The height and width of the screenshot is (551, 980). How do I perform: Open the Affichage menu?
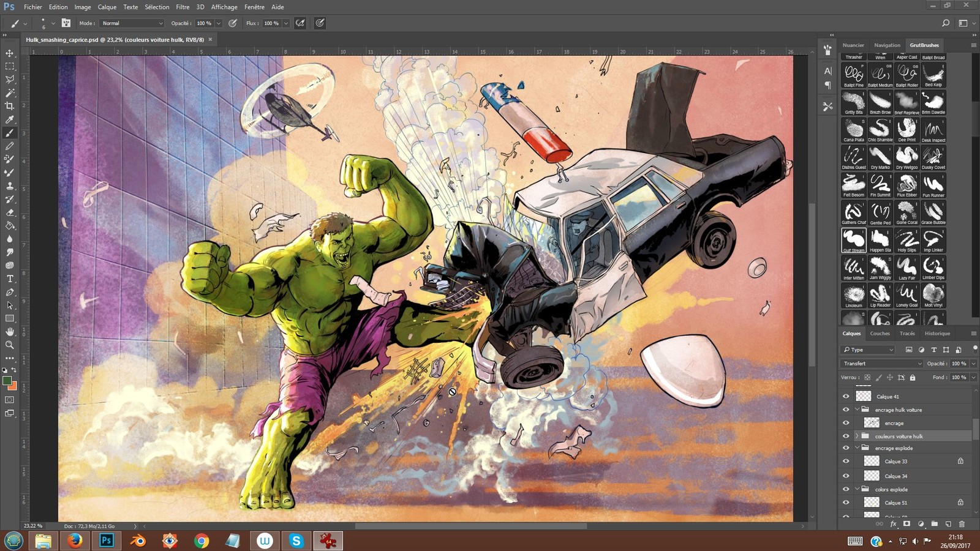pos(224,7)
